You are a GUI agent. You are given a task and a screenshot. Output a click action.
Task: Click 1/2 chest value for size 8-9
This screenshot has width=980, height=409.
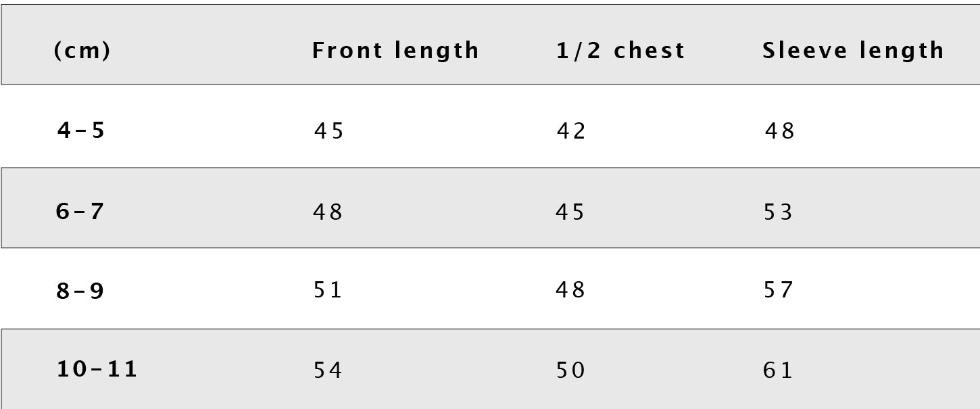coord(570,290)
